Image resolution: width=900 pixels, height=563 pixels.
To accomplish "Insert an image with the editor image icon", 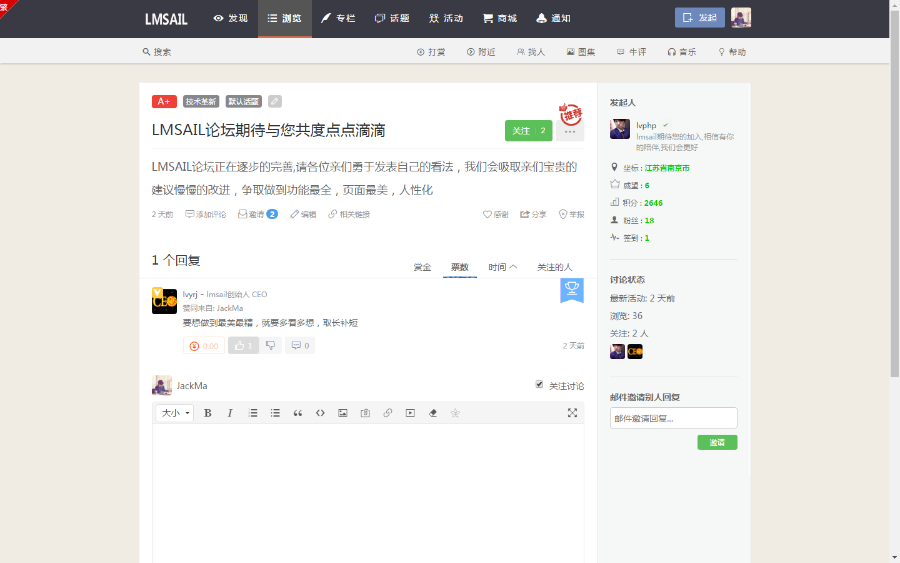I will pyautogui.click(x=343, y=413).
